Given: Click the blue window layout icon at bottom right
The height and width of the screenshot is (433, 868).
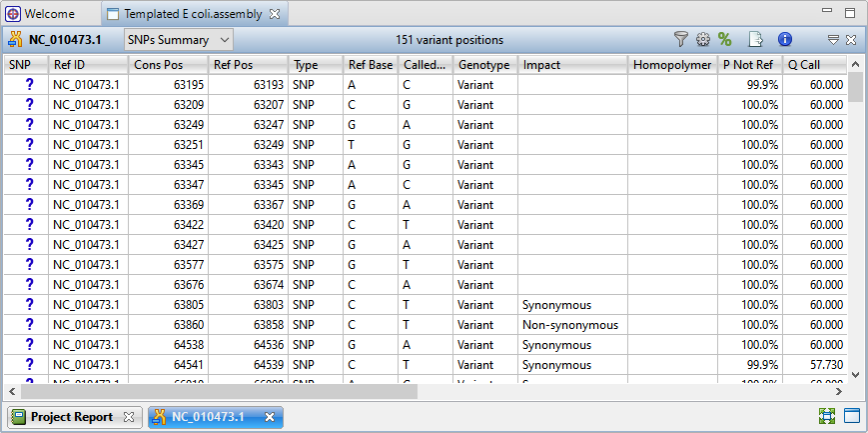Looking at the screenshot, I should tap(851, 416).
